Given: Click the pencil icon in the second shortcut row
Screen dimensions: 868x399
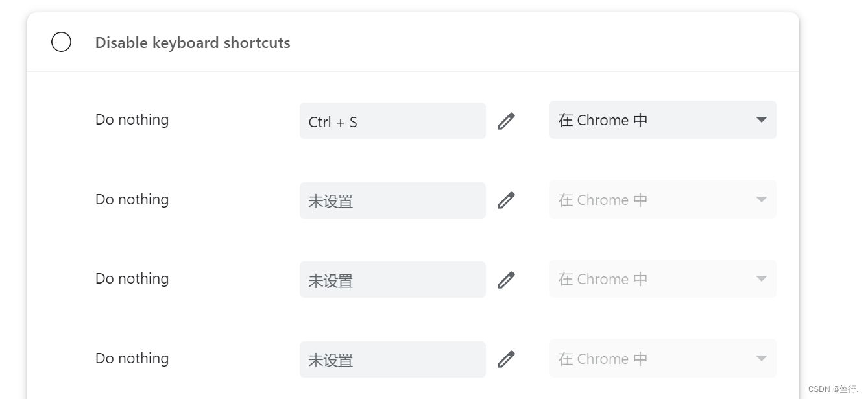Looking at the screenshot, I should [506, 200].
